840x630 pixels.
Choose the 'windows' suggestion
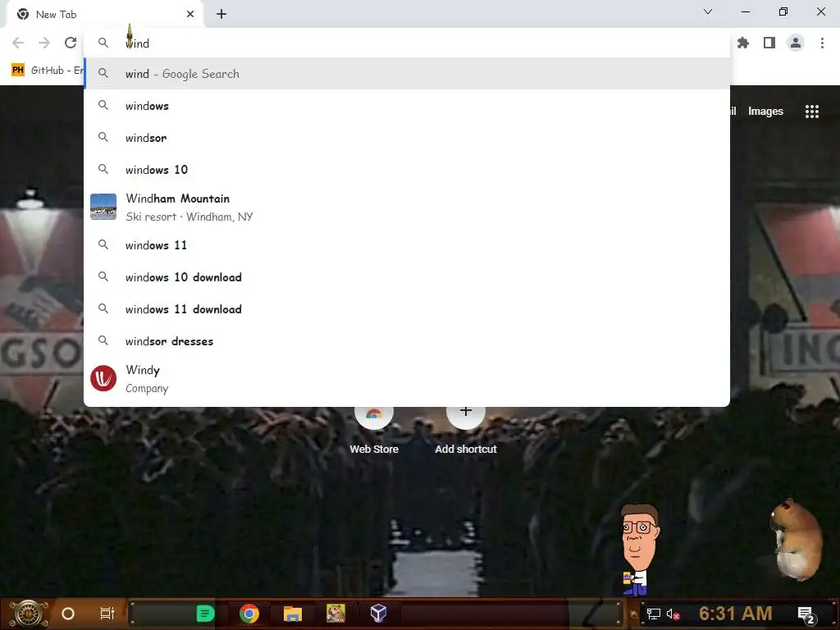tap(407, 106)
